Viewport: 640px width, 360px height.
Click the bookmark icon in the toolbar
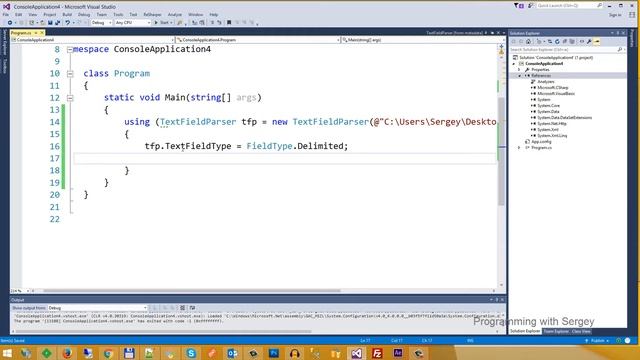(x=229, y=23)
